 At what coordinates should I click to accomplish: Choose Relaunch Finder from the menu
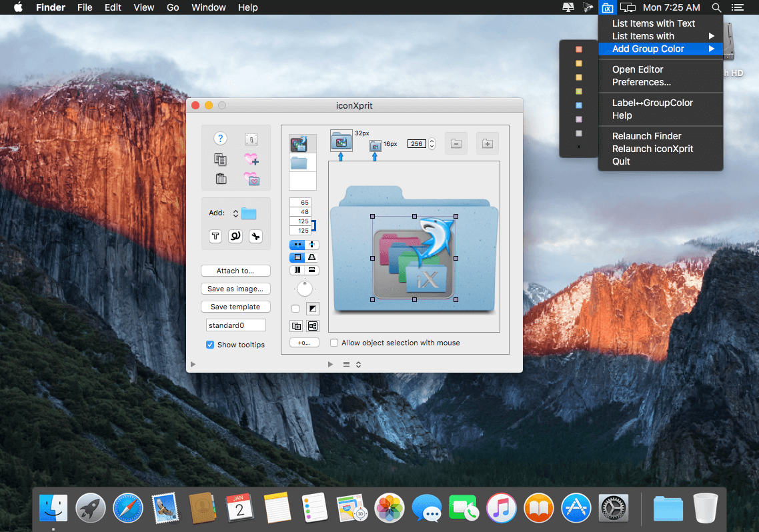click(x=646, y=137)
